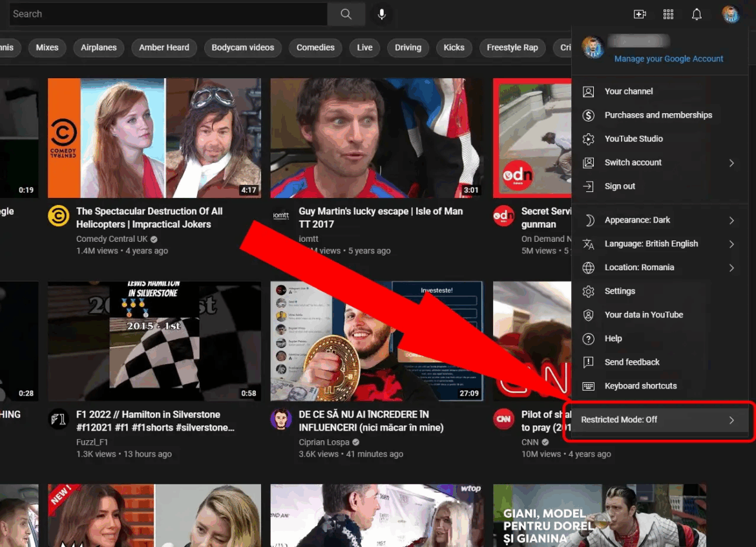Open the YouTube apps grid icon
The height and width of the screenshot is (547, 756).
coord(668,14)
